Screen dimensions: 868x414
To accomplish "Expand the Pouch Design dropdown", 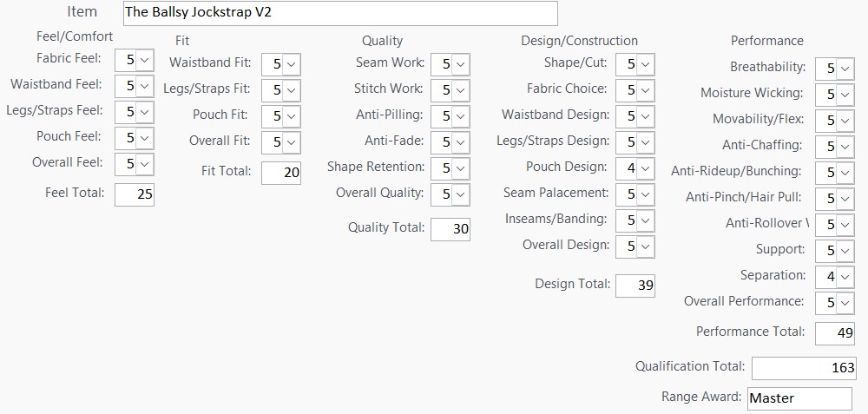I will point(645,168).
